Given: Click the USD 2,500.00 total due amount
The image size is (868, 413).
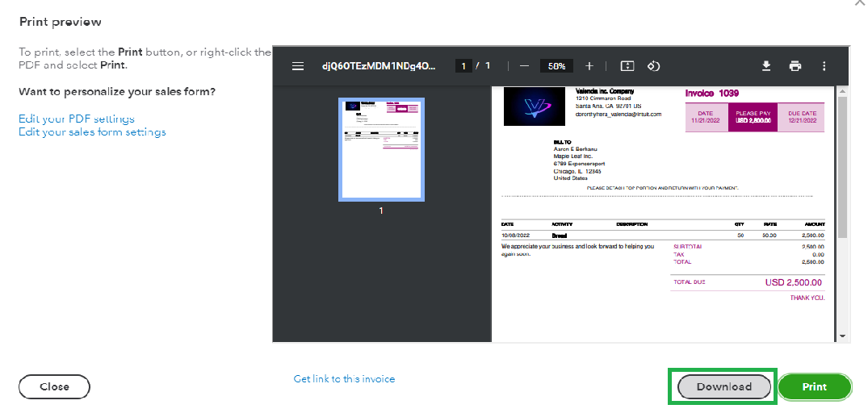Looking at the screenshot, I should [793, 282].
